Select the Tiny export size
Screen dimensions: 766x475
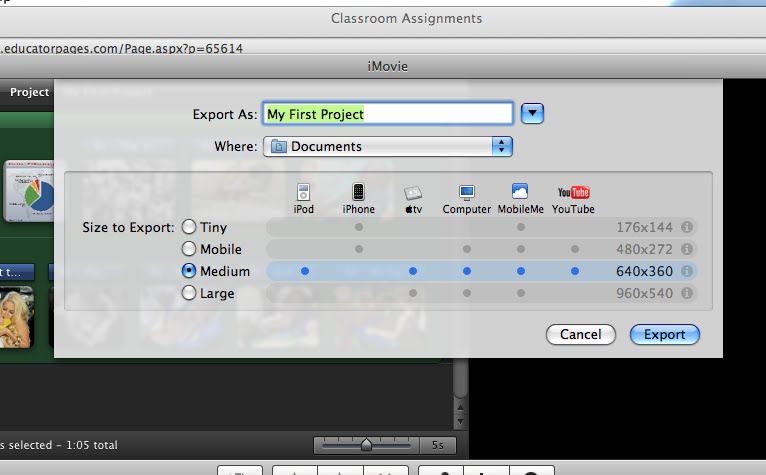click(189, 227)
